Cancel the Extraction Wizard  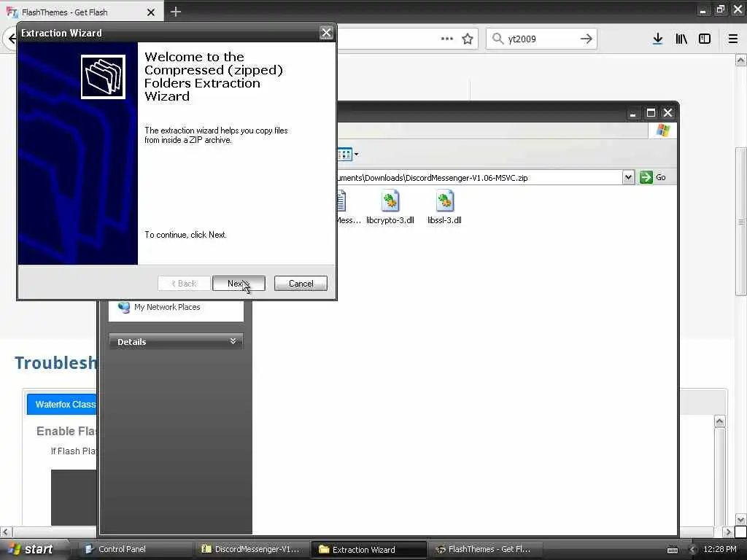301,284
